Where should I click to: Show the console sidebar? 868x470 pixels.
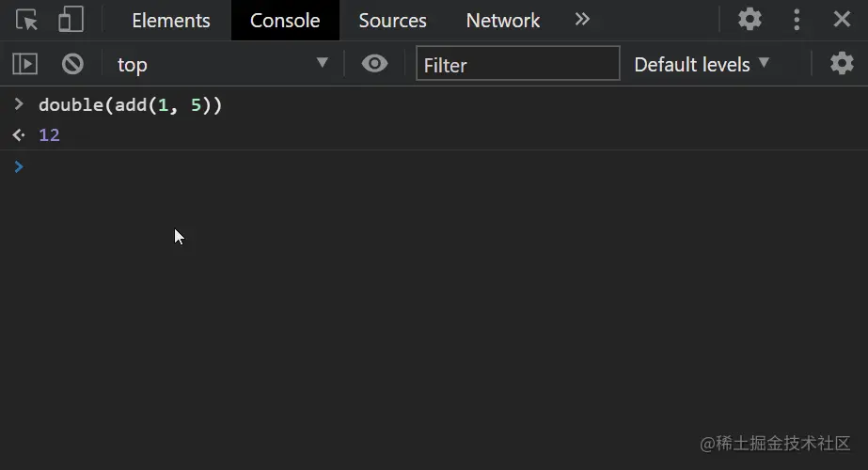(24, 64)
